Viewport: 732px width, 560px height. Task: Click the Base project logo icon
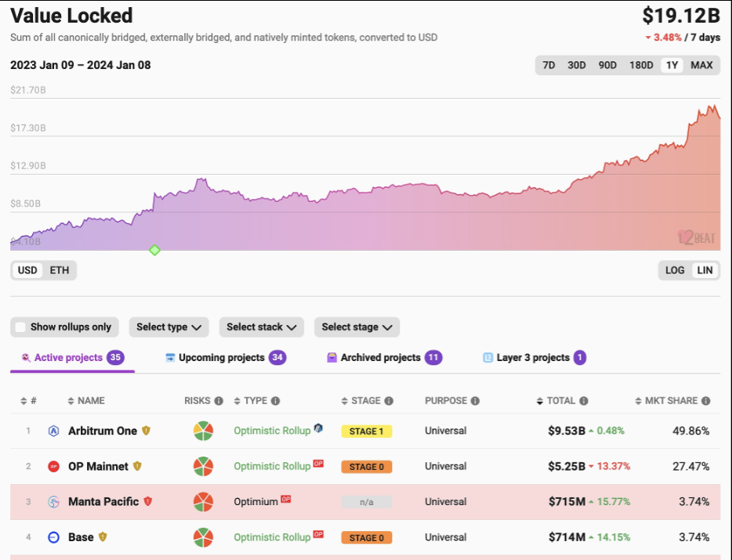pos(54,537)
